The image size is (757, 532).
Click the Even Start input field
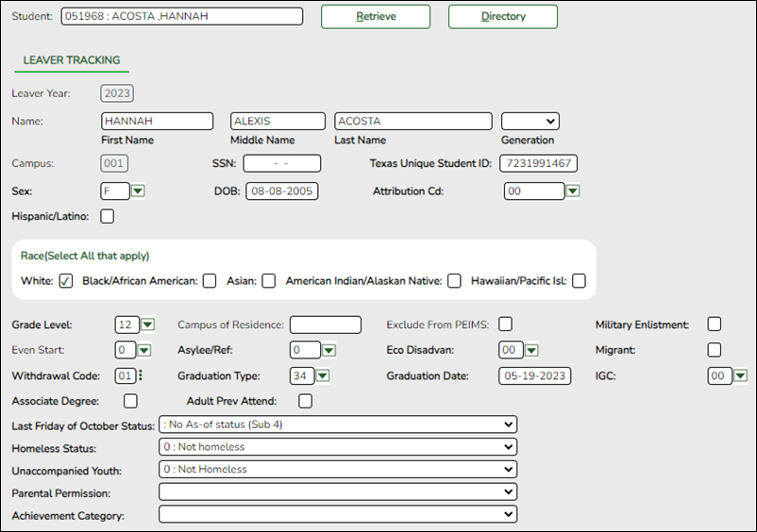pos(126,350)
